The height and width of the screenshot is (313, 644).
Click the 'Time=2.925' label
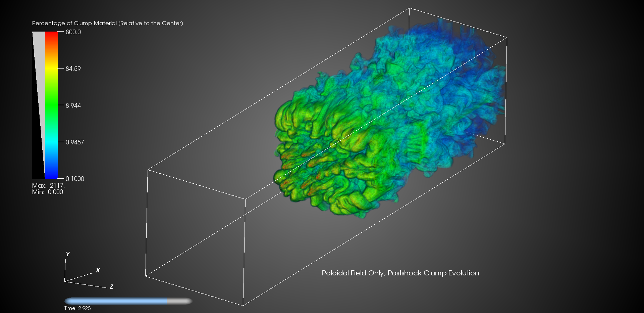point(77,308)
